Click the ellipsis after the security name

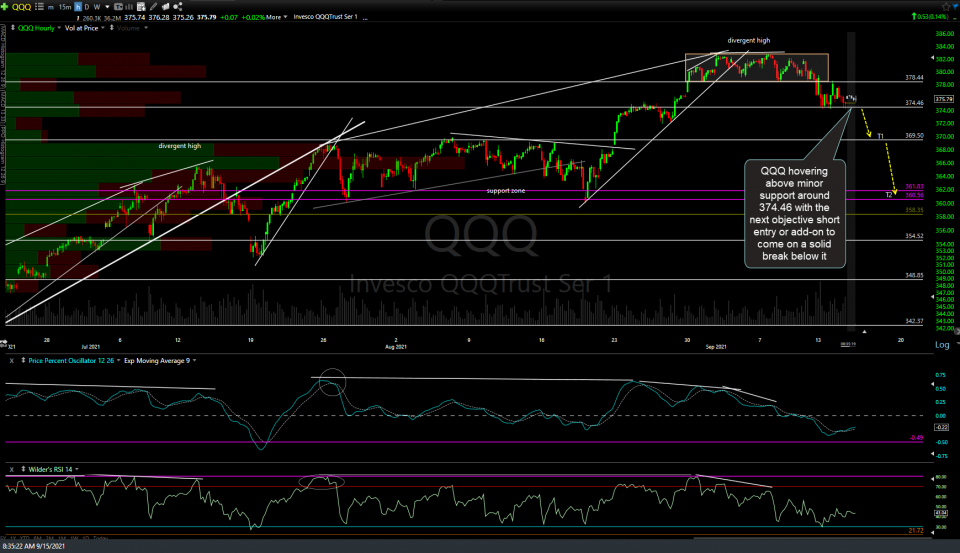366,18
